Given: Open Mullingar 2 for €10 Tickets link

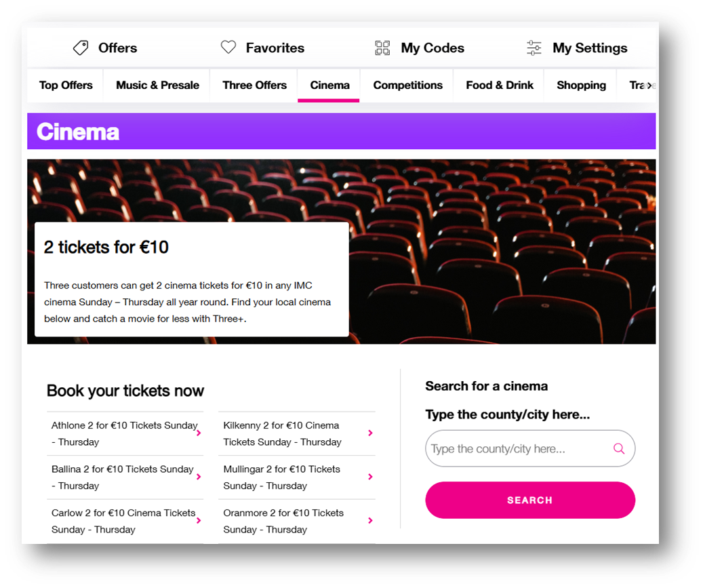Looking at the screenshot, I should [297, 477].
